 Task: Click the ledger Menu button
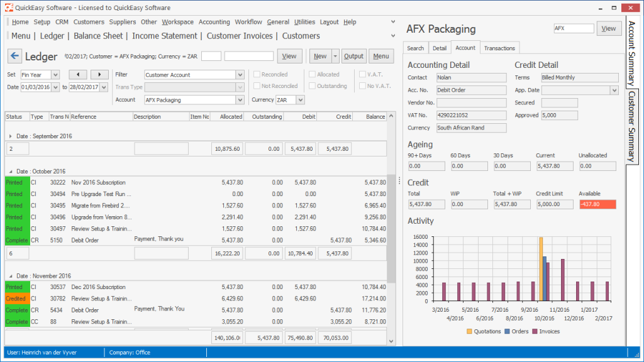(380, 56)
